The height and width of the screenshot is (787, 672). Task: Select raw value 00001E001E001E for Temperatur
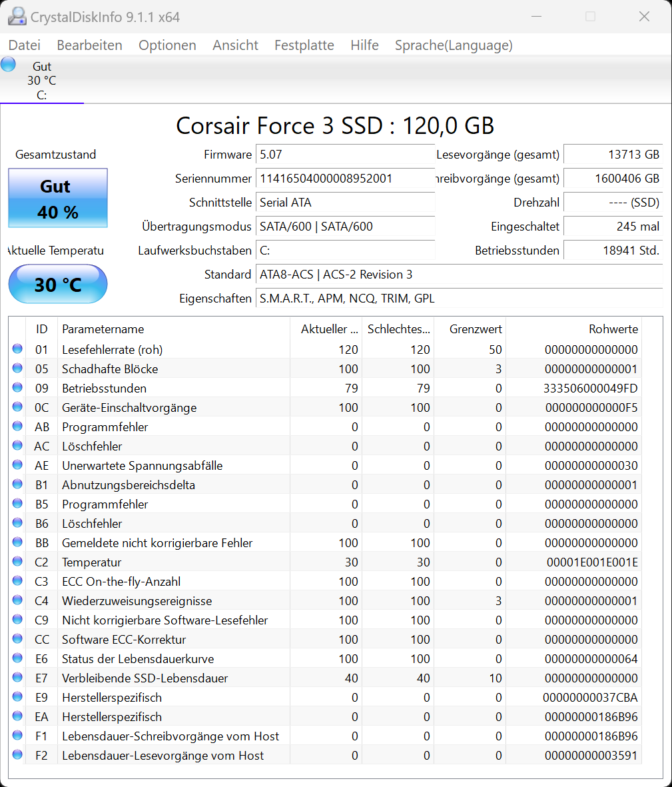click(592, 562)
